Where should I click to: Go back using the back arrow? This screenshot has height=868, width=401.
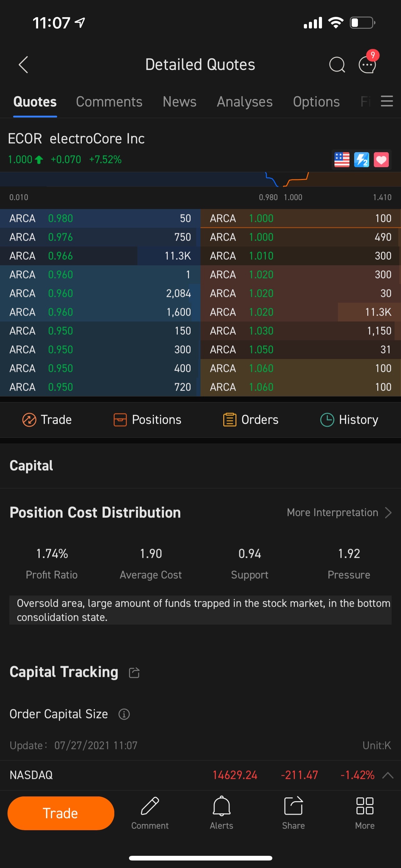(23, 64)
